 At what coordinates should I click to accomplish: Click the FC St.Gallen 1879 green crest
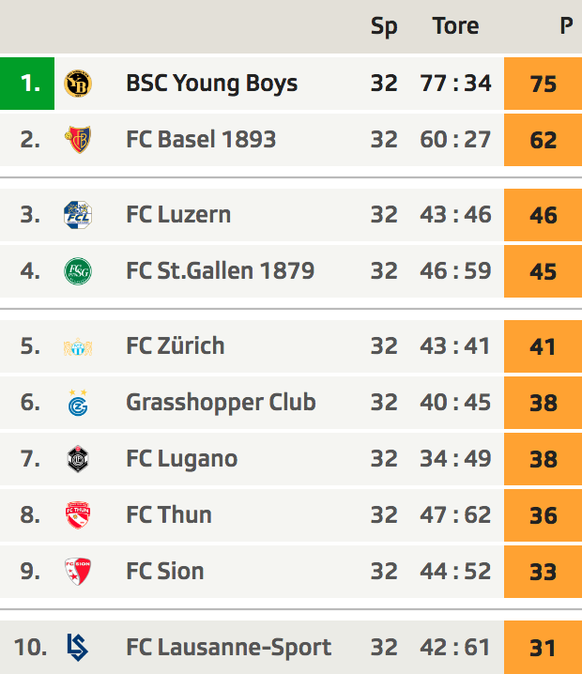[78, 271]
